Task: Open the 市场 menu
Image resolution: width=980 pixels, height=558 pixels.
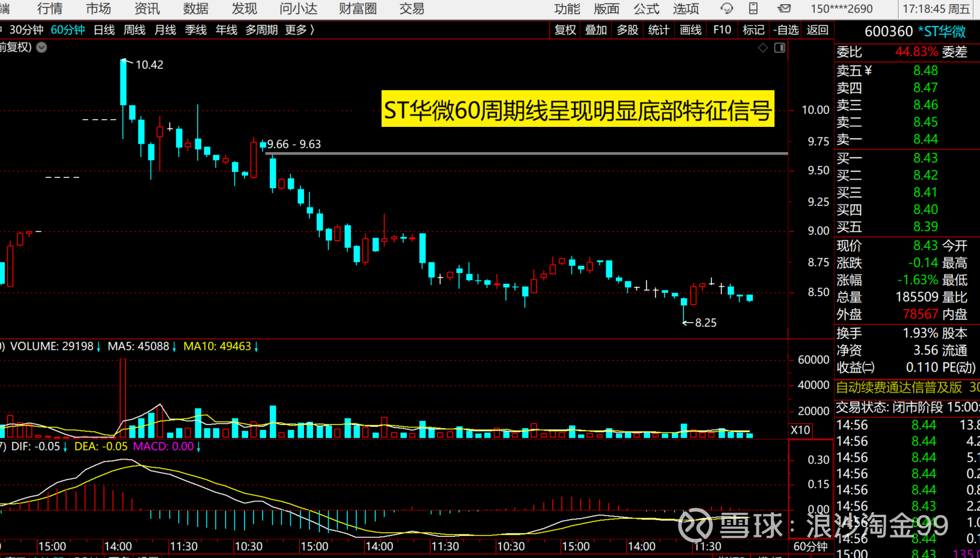Action: (99, 8)
